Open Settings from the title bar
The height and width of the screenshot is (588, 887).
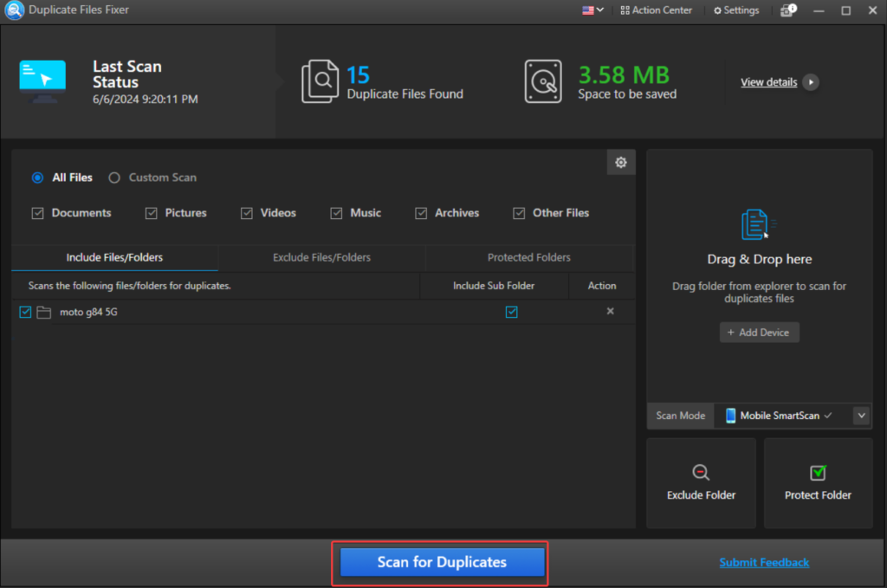click(735, 10)
